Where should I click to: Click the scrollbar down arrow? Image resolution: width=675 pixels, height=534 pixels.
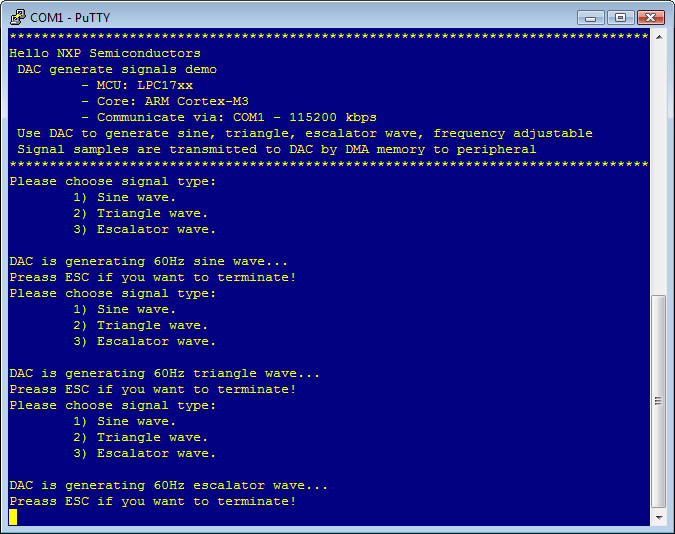pos(658,518)
